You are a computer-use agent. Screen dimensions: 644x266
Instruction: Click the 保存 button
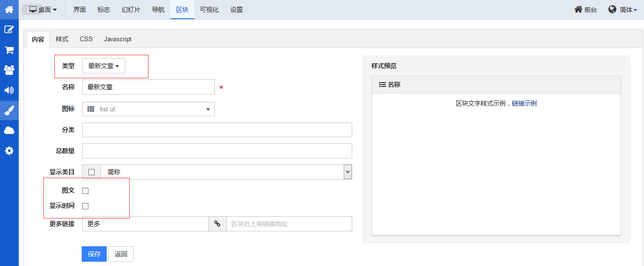tap(94, 254)
